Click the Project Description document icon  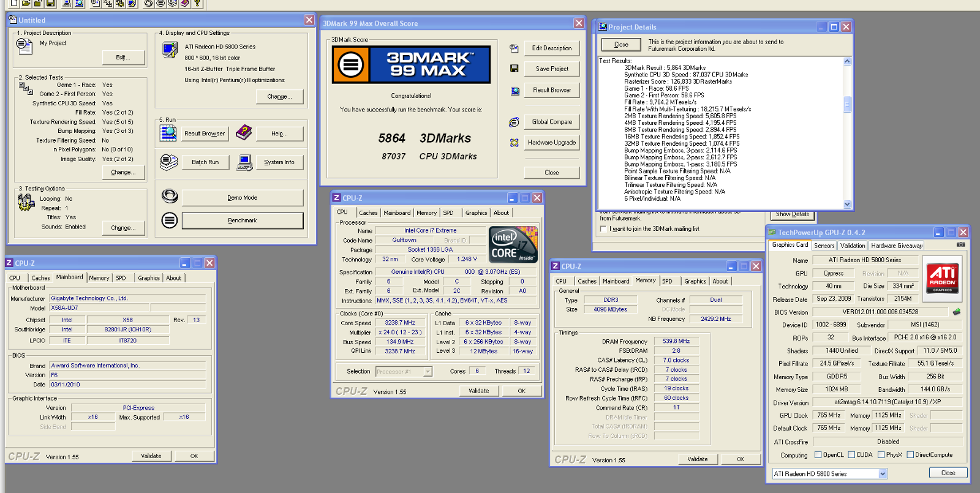tap(24, 46)
